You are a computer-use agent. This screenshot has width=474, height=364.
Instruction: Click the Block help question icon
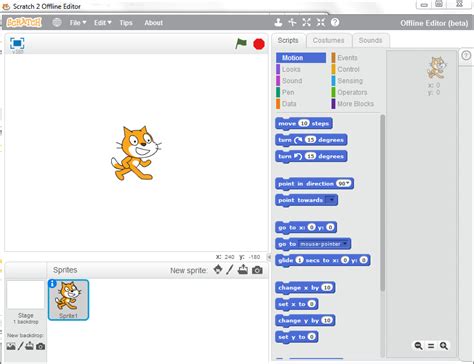point(335,22)
